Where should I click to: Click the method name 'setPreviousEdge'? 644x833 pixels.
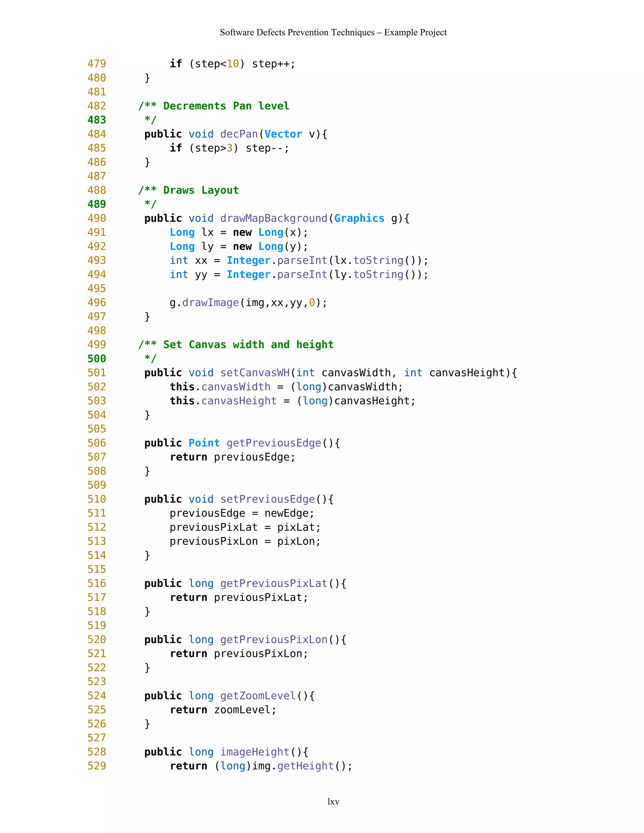pyautogui.click(x=268, y=499)
